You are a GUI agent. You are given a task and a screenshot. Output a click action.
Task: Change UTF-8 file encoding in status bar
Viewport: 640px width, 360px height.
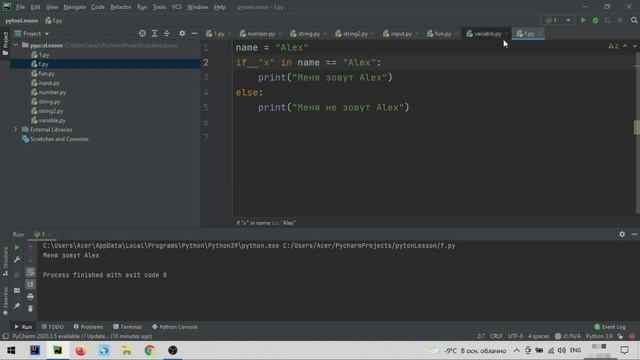(x=515, y=336)
